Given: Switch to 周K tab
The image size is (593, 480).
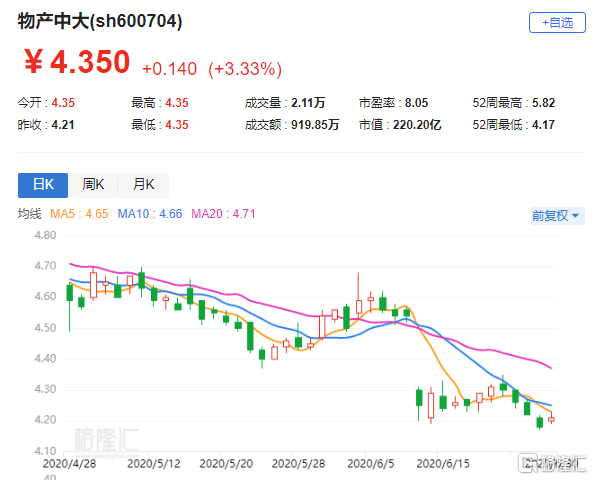Looking at the screenshot, I should [x=93, y=185].
